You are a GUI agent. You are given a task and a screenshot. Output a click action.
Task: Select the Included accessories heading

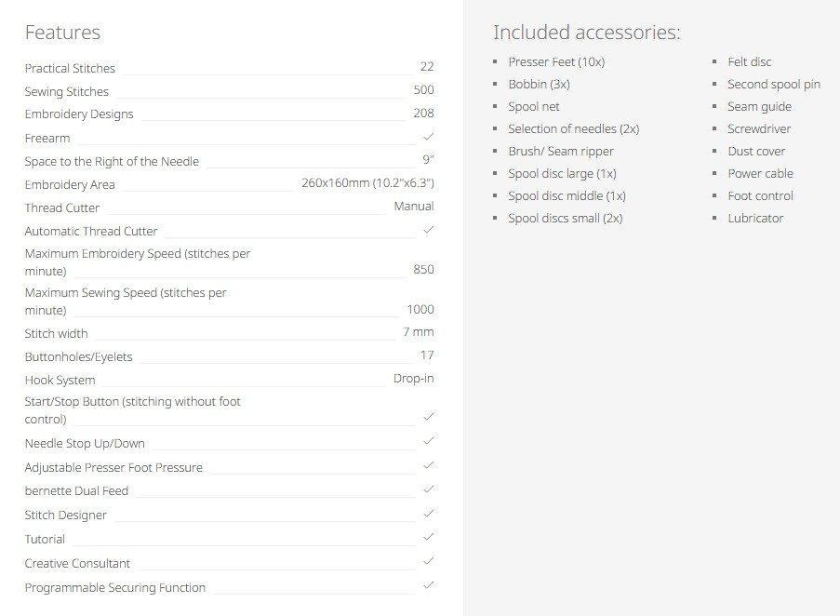pos(587,33)
